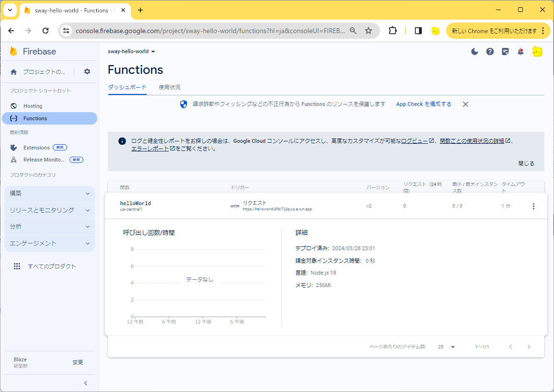The height and width of the screenshot is (392, 554).
Task: Expand the エンゲージメント category
Action: [49, 243]
